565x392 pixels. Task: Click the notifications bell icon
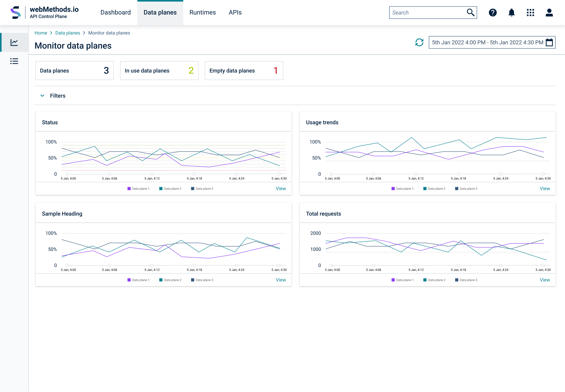click(x=512, y=12)
